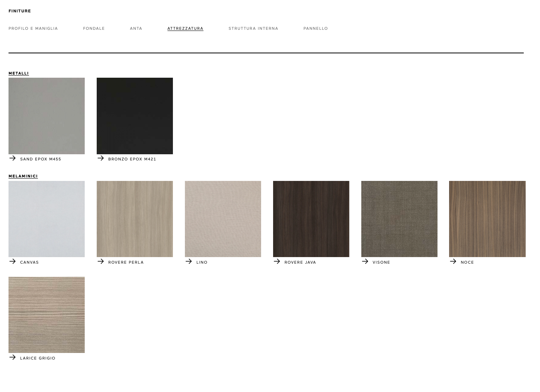Click the Metalli section heading link
The height and width of the screenshot is (392, 540).
pyautogui.click(x=19, y=73)
